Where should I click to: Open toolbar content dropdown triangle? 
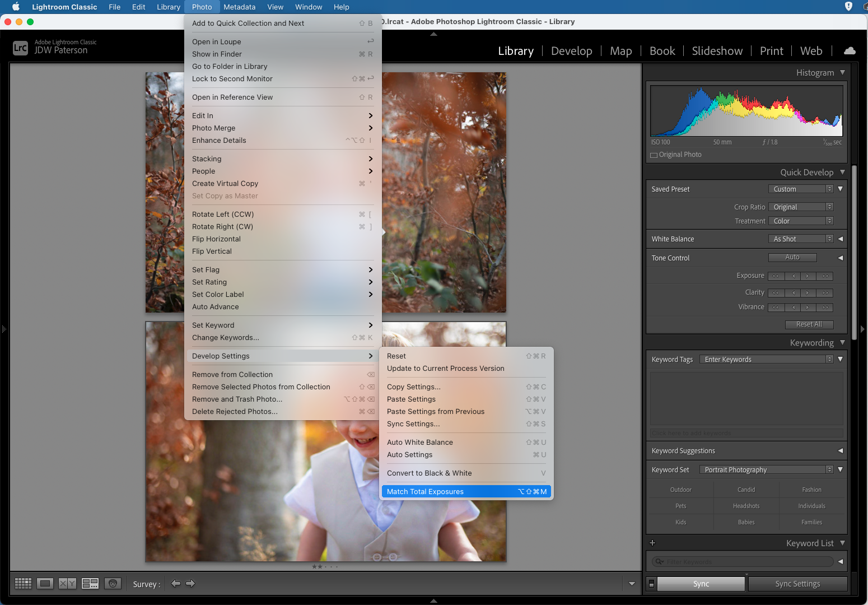tap(632, 584)
